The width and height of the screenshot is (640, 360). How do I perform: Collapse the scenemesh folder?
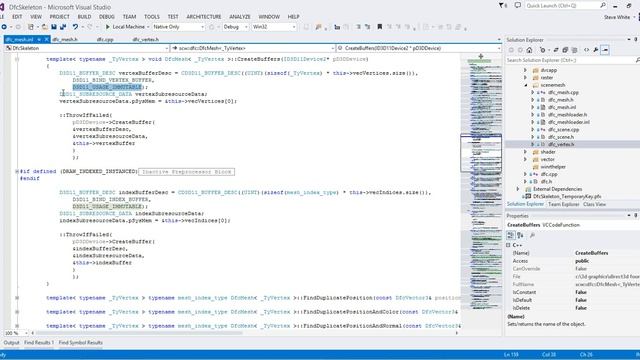coord(526,85)
